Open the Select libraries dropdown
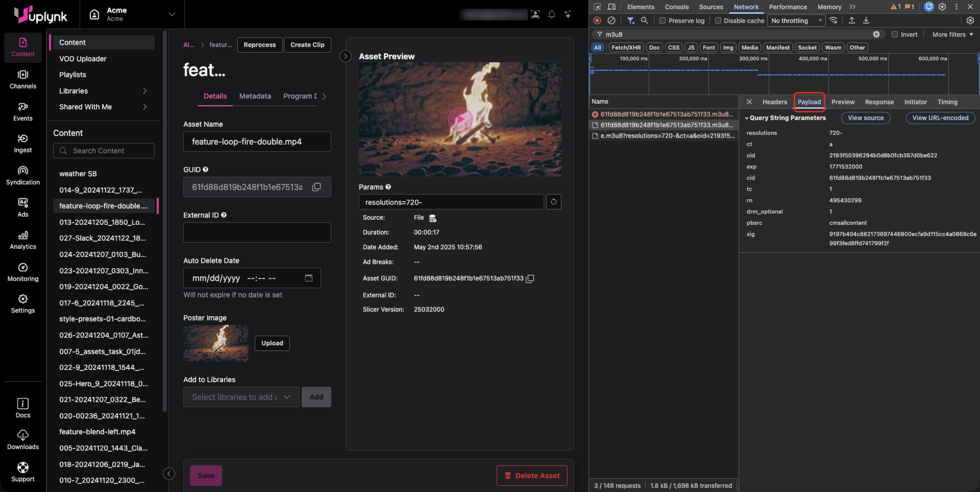 pyautogui.click(x=241, y=397)
